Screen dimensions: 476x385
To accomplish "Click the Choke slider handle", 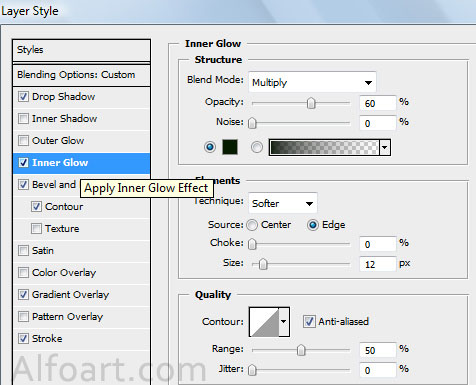I will (252, 244).
